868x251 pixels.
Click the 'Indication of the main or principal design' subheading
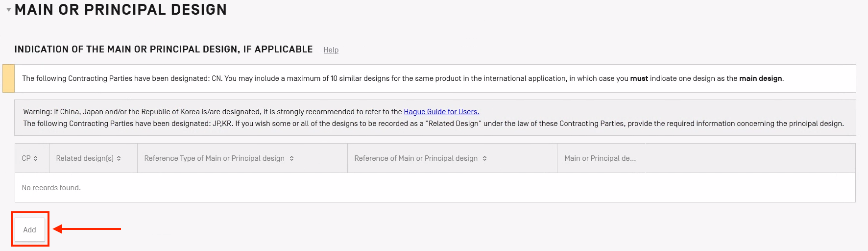[163, 50]
